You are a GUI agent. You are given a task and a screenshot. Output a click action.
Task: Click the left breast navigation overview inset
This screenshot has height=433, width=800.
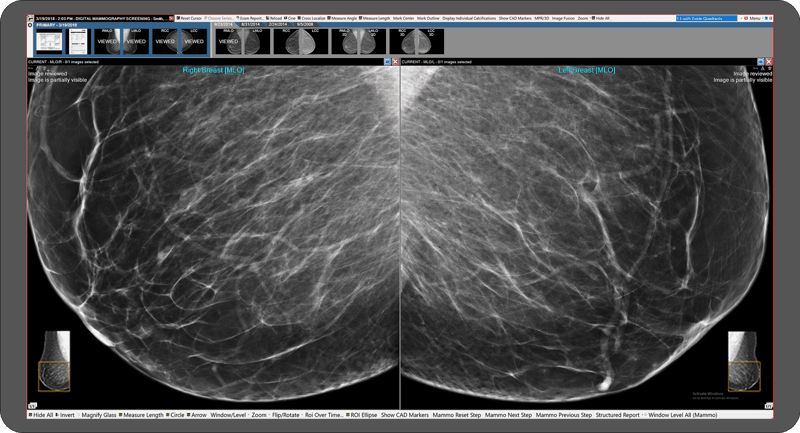click(744, 362)
